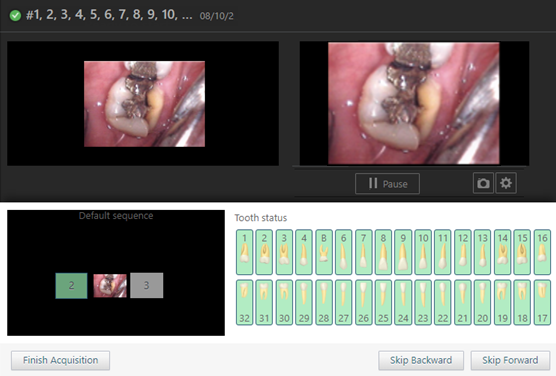
Task: Select molar tooth 19 in the chart
Action: point(502,302)
